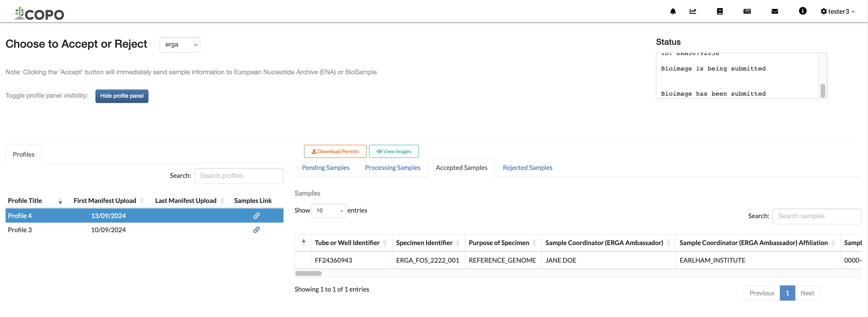Sort by Sample Coordinator Affiliation column
The image size is (868, 317).
click(x=758, y=243)
